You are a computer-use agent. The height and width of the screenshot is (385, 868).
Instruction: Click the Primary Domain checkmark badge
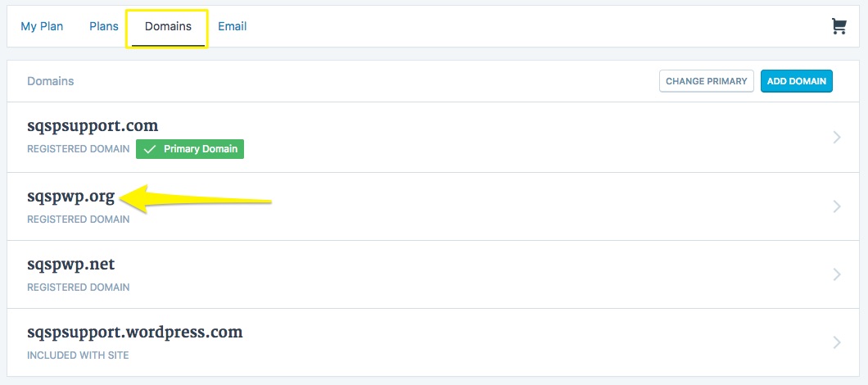(x=190, y=149)
